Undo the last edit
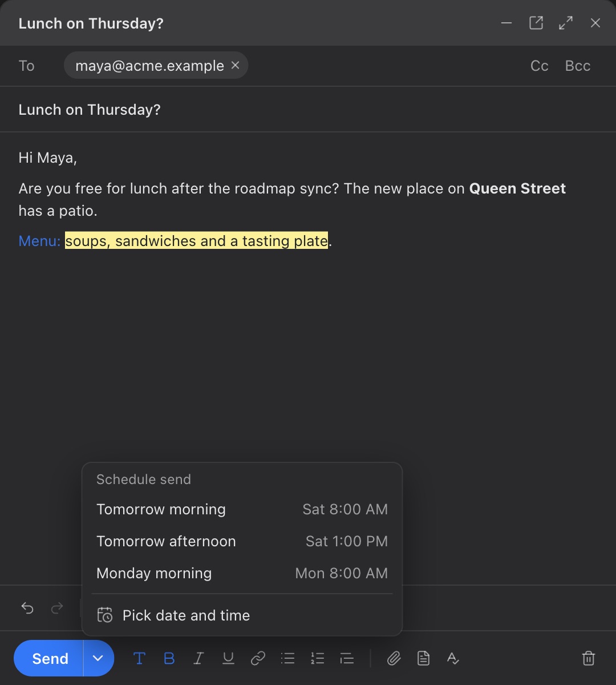This screenshot has height=685, width=616. pos(27,608)
